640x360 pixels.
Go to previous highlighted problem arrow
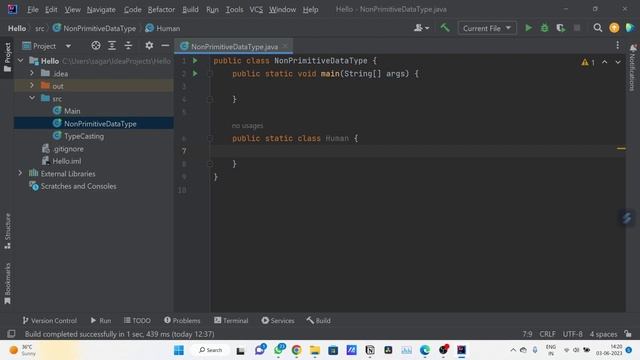pos(604,62)
